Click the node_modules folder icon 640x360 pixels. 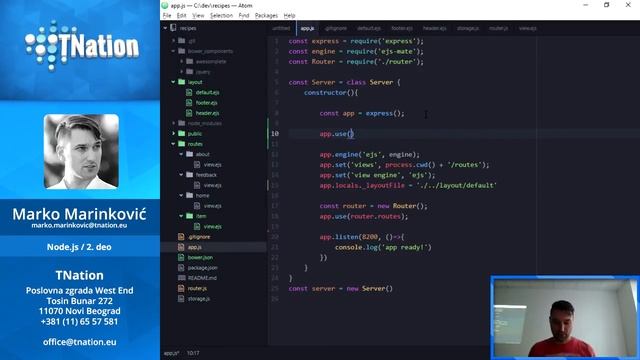pyautogui.click(x=182, y=123)
